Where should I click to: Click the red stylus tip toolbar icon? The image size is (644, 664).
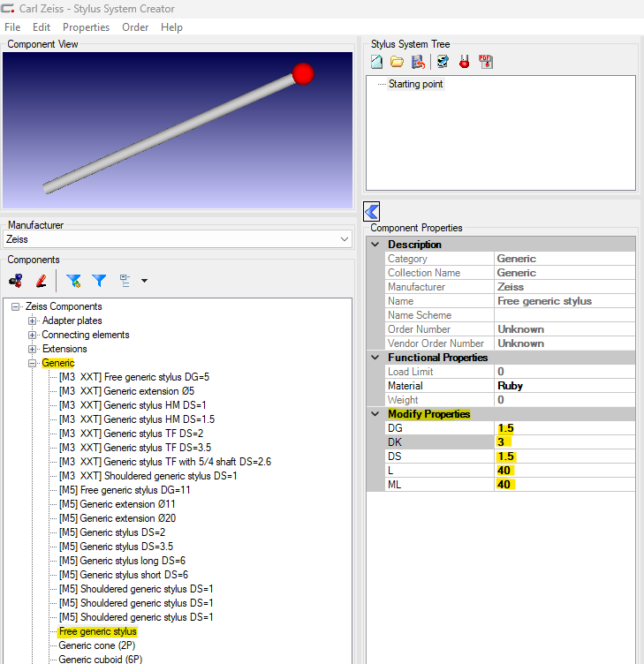(464, 62)
